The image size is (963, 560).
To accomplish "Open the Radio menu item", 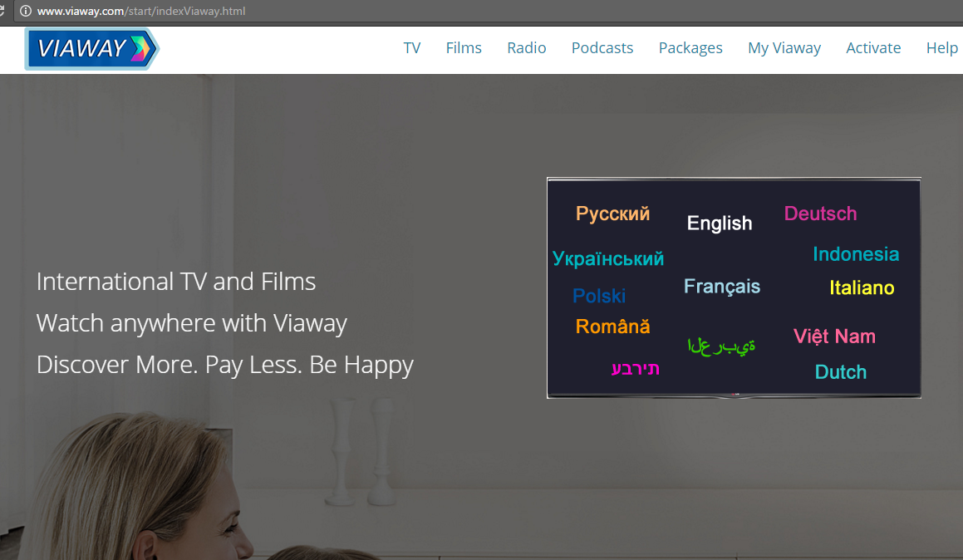I will point(526,48).
